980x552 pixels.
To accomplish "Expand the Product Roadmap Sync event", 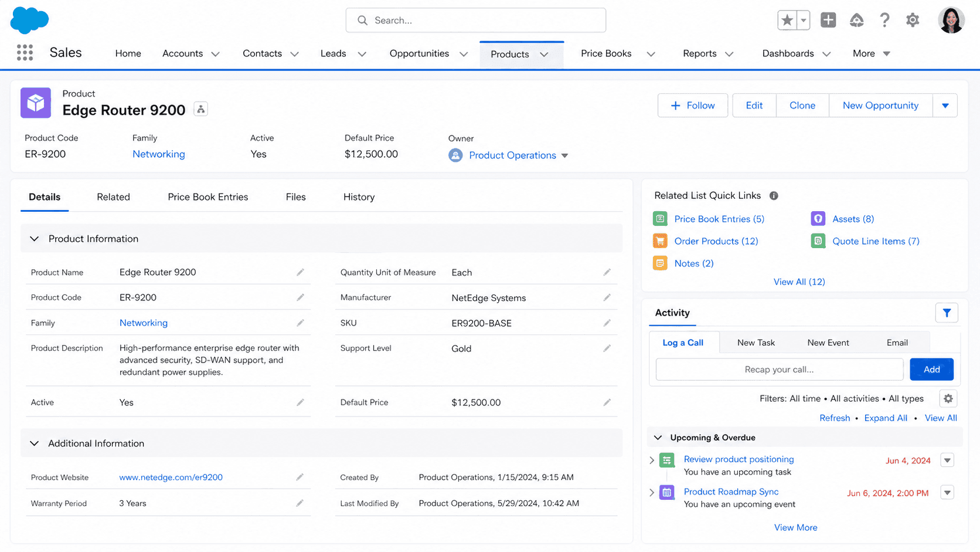I will click(x=652, y=492).
